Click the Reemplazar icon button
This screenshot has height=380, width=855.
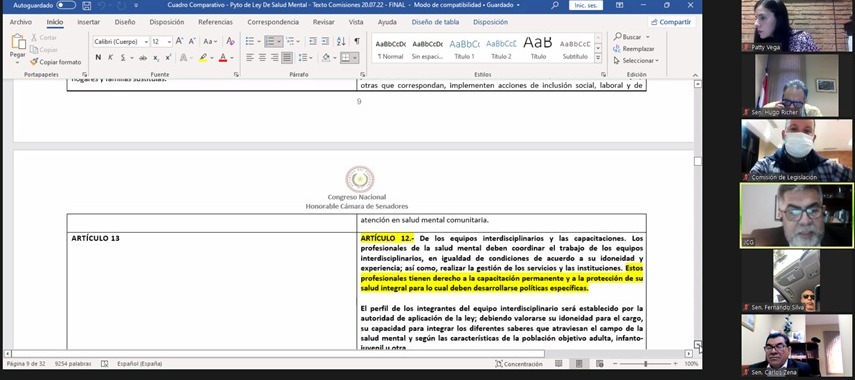[x=634, y=49]
